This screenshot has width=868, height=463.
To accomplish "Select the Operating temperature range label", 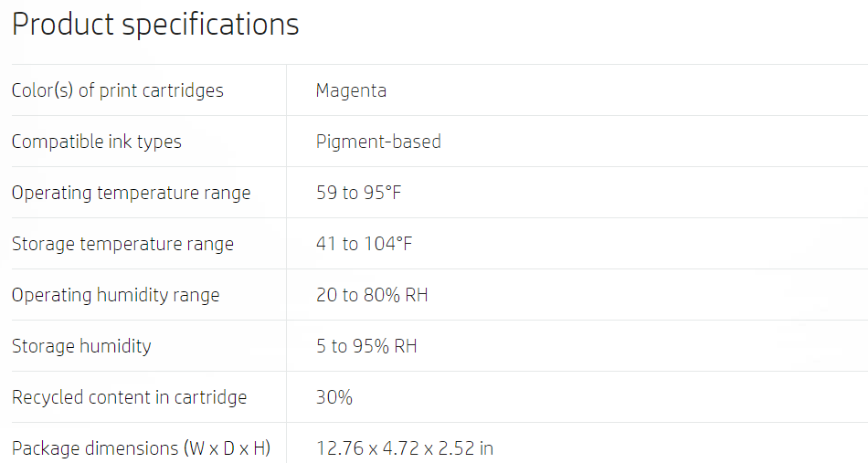I will click(x=132, y=193).
